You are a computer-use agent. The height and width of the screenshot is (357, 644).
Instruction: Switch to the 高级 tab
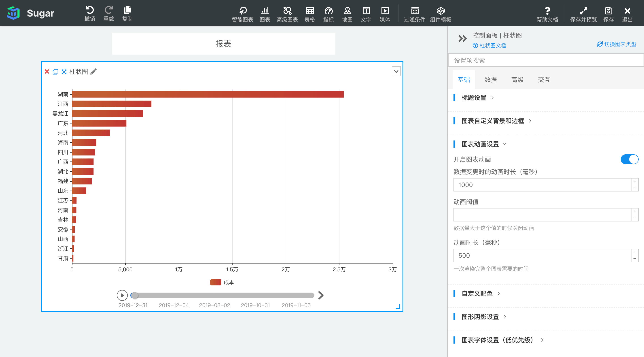click(x=517, y=80)
